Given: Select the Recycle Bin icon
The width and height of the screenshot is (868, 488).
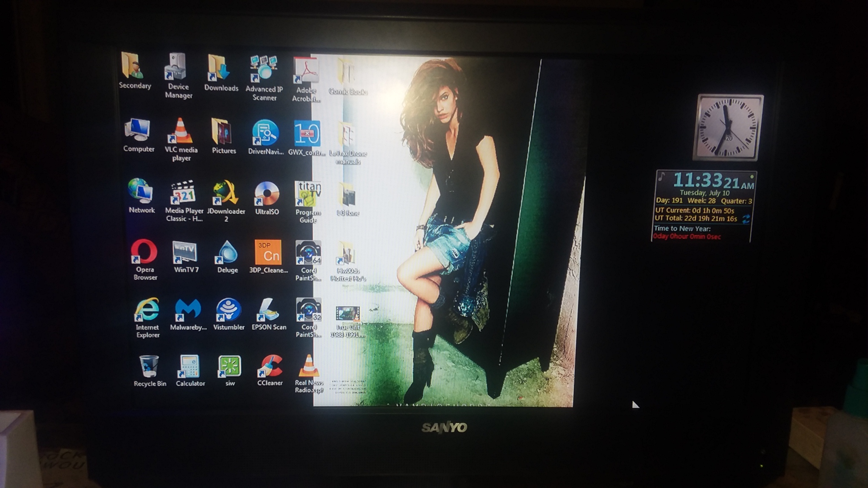Looking at the screenshot, I should [x=149, y=366].
